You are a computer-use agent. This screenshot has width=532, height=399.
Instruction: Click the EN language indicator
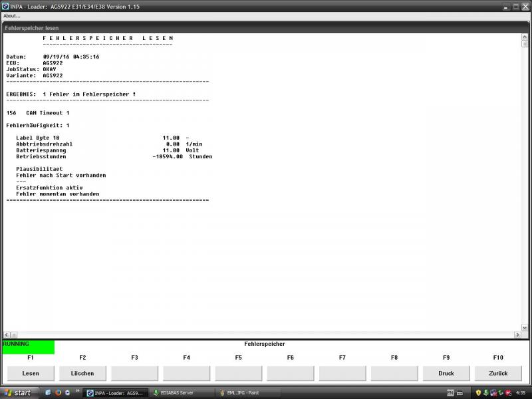pos(450,392)
